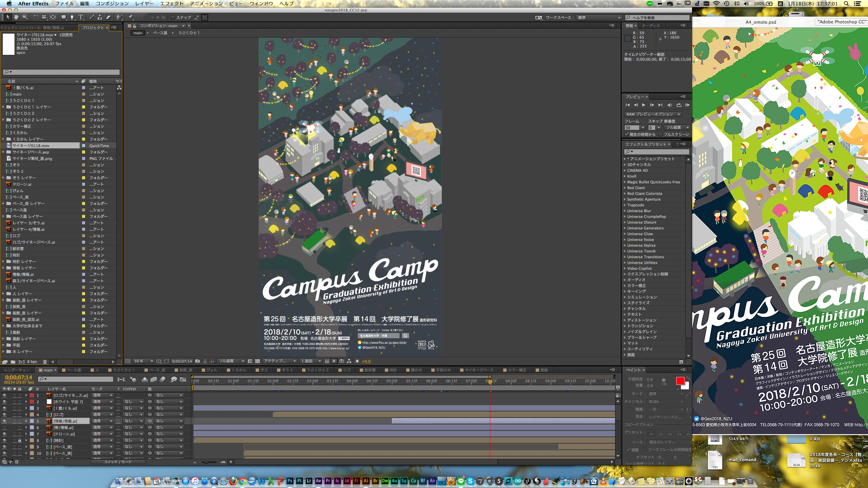Toggle 現在の時間から checkbox in preview panel
868x488 pixels.
[627, 135]
